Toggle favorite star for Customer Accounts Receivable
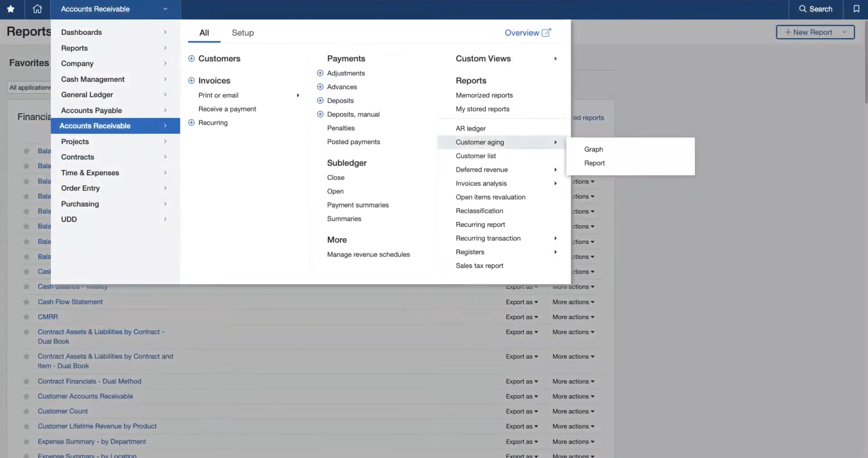 point(26,397)
